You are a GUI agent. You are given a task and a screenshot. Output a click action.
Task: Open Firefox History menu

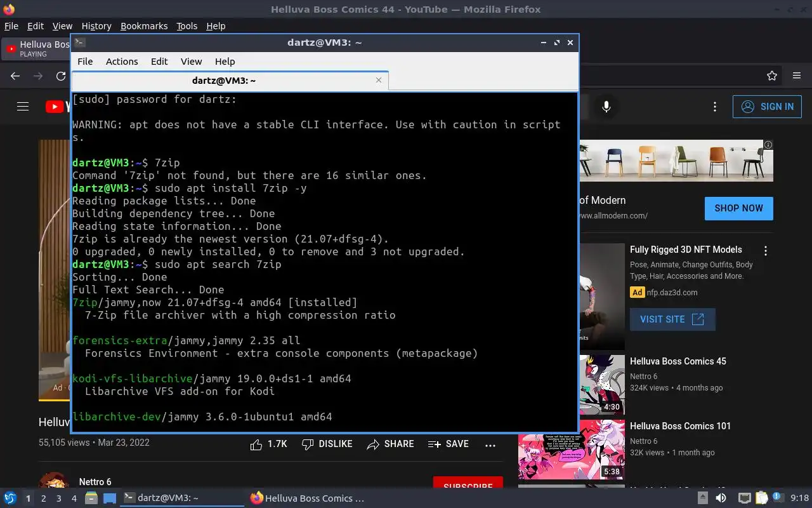coord(96,26)
